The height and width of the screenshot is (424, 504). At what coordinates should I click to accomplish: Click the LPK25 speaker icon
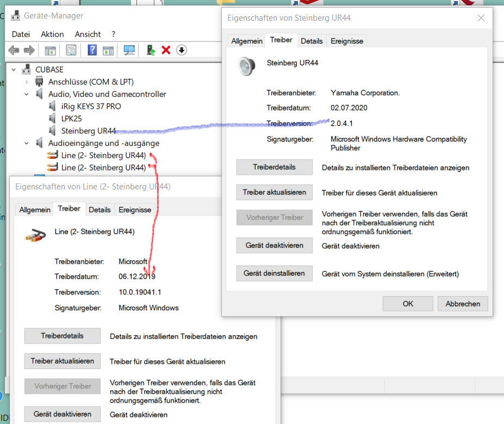pos(52,119)
